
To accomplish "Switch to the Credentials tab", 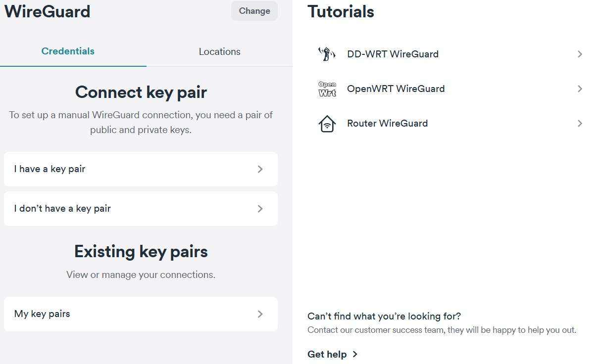I will click(x=68, y=51).
